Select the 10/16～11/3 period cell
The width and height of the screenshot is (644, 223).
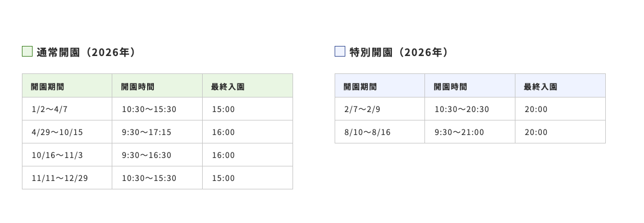(67, 155)
